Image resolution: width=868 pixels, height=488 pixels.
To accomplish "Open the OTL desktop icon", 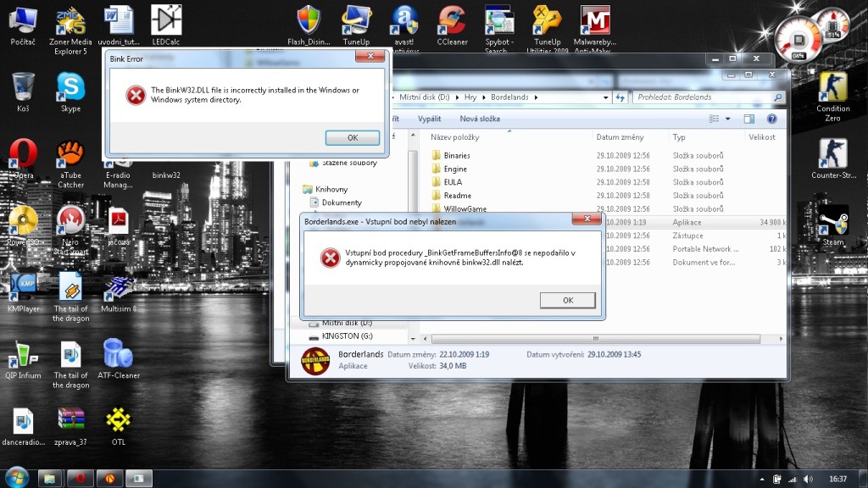I will (119, 427).
